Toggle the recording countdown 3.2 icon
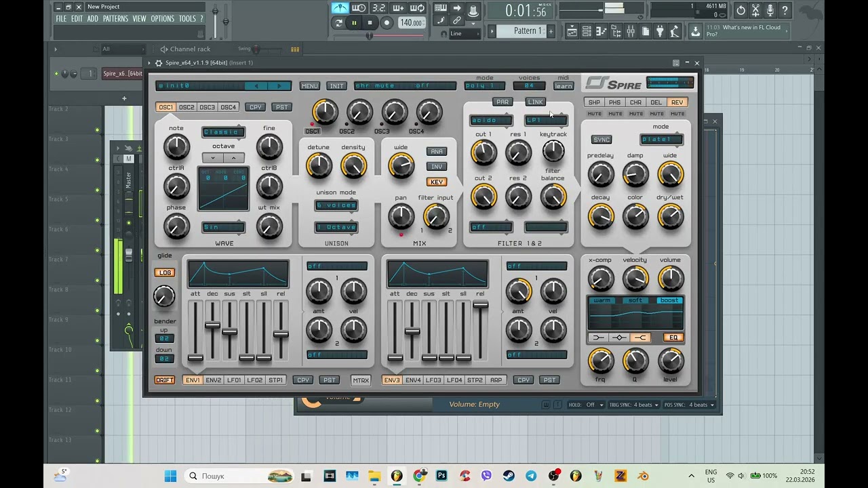Screen dimensions: 868x488 point(379,8)
